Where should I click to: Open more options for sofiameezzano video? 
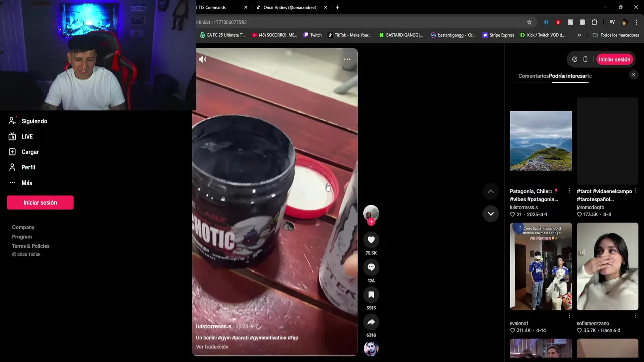pos(636,316)
